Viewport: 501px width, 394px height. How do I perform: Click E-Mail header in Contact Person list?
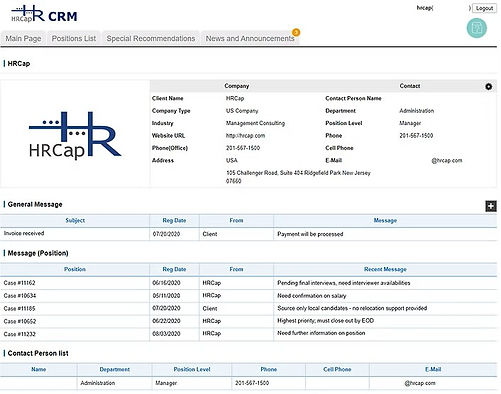tap(433, 369)
